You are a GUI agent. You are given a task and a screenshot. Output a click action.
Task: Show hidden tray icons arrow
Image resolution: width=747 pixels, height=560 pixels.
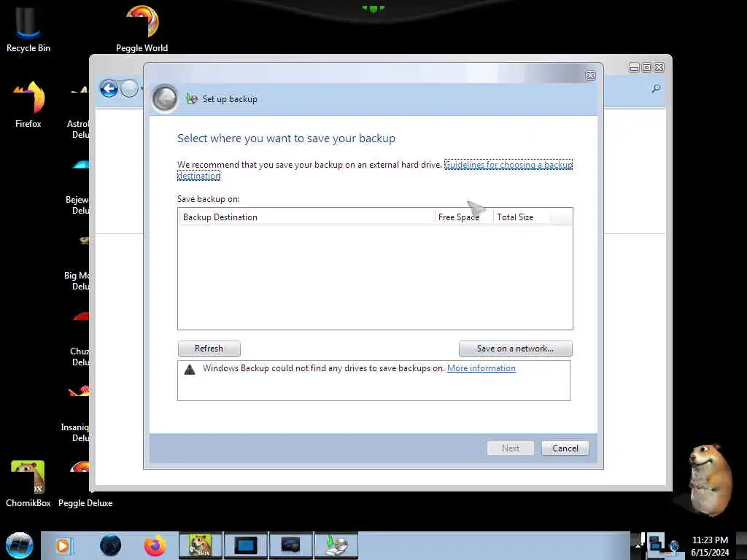(x=638, y=545)
